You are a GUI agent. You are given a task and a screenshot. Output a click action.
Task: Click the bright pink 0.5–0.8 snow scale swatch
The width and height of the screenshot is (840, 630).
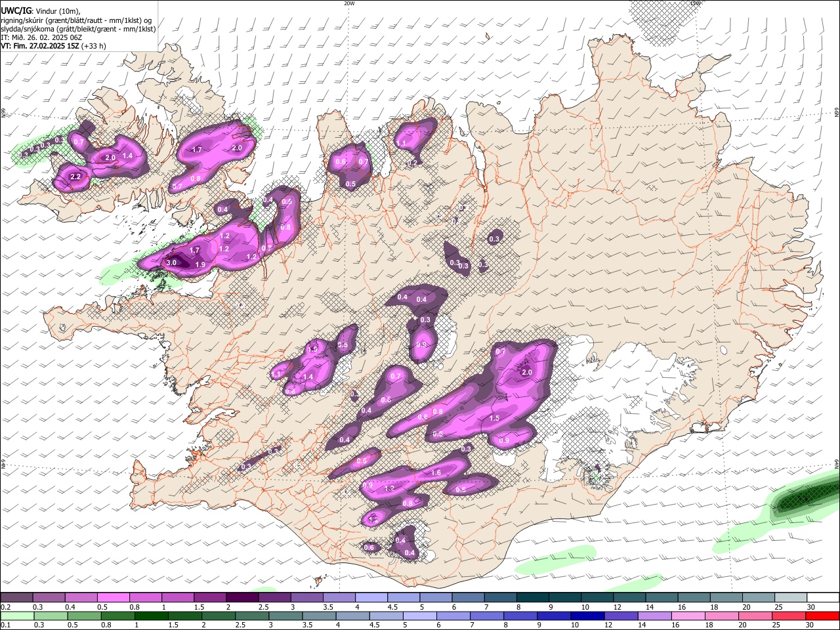pyautogui.click(x=113, y=598)
